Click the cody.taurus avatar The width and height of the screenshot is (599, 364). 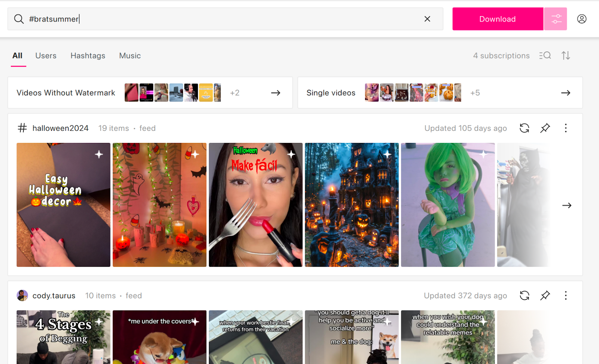[x=22, y=296]
